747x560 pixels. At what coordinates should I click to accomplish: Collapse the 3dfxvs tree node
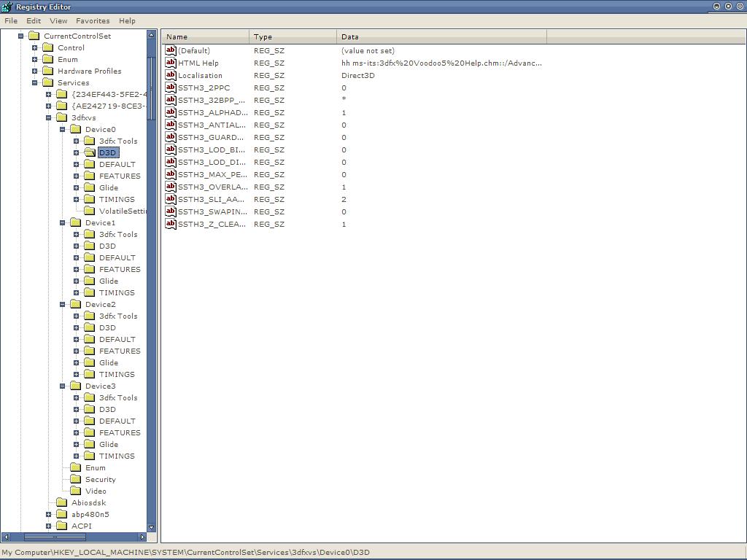(49, 118)
